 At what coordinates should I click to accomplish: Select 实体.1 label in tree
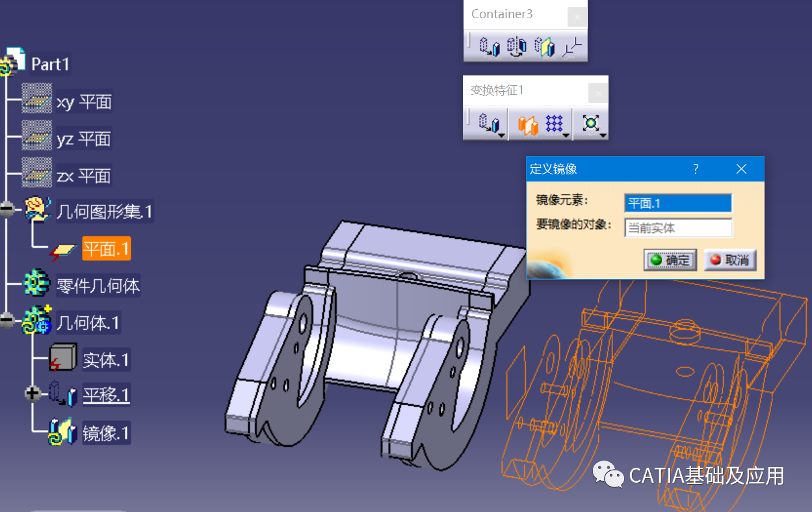[107, 359]
